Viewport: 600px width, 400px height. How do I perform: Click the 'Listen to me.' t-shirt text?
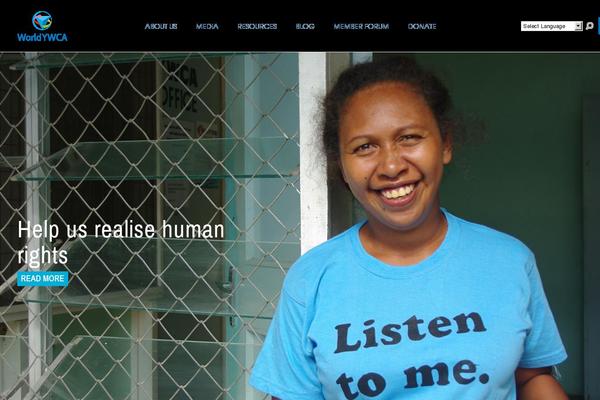click(x=411, y=354)
